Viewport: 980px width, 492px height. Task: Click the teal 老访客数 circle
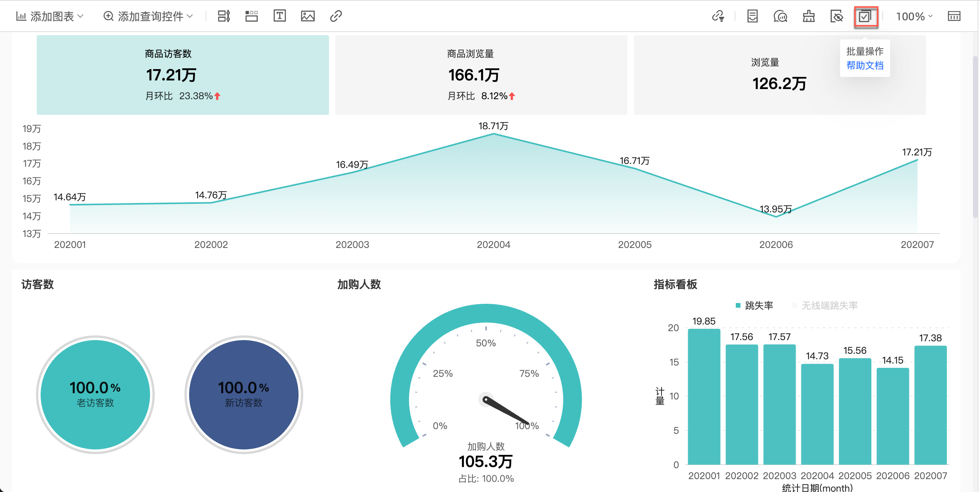(95, 394)
